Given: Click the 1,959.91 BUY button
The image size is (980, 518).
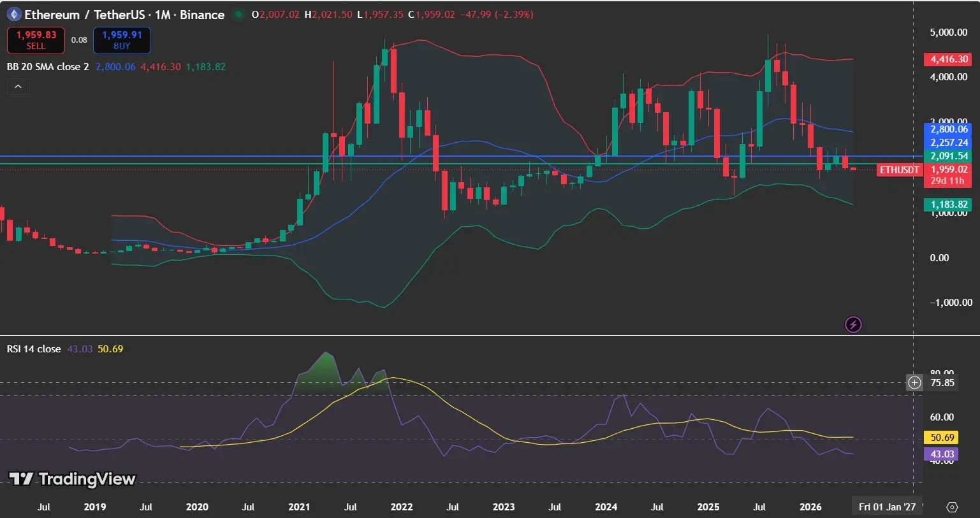Looking at the screenshot, I should click(x=122, y=40).
